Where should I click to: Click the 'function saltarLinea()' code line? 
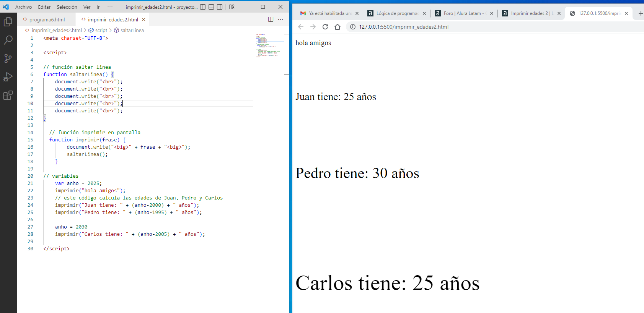coord(78,74)
